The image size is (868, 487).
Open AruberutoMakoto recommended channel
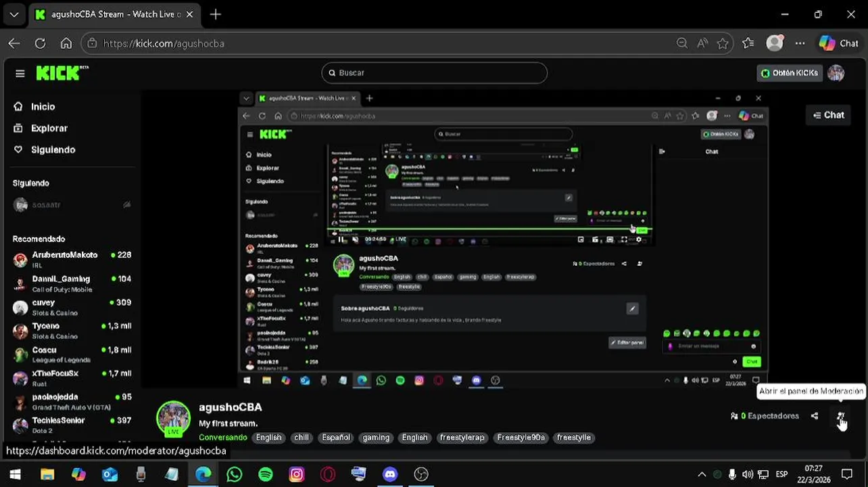coord(72,260)
